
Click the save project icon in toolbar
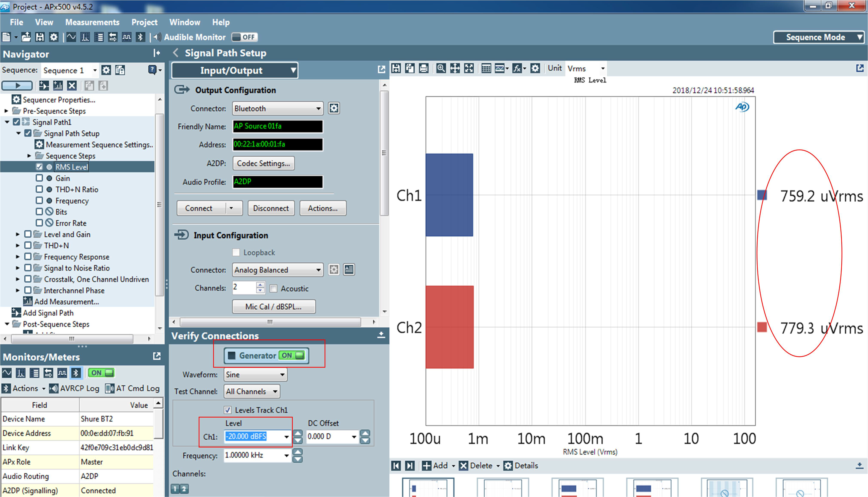[40, 37]
